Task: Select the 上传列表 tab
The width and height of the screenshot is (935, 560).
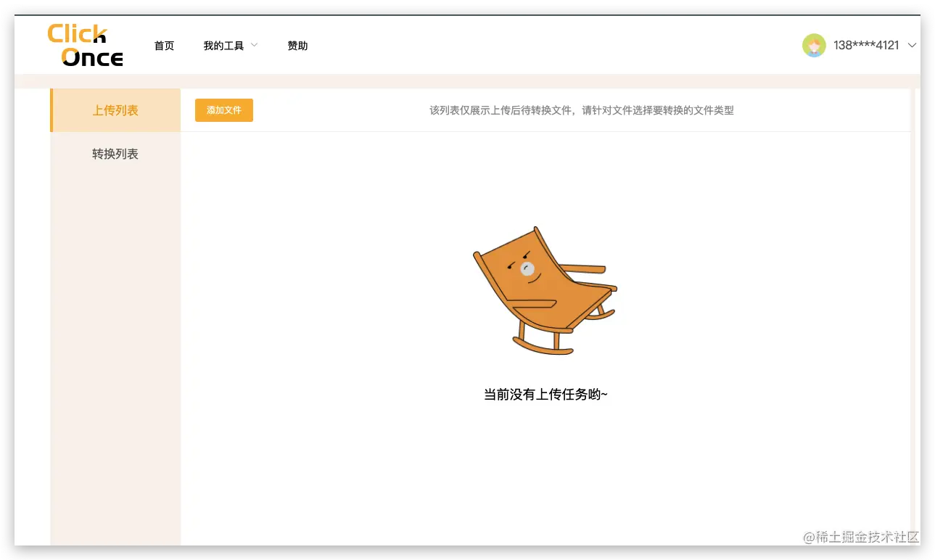Action: pyautogui.click(x=115, y=110)
